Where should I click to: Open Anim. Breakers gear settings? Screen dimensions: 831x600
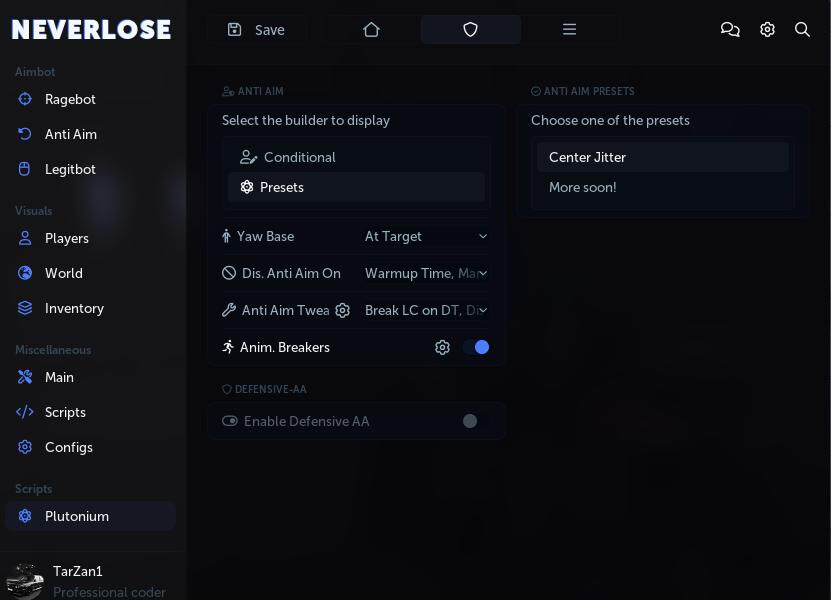pos(443,347)
